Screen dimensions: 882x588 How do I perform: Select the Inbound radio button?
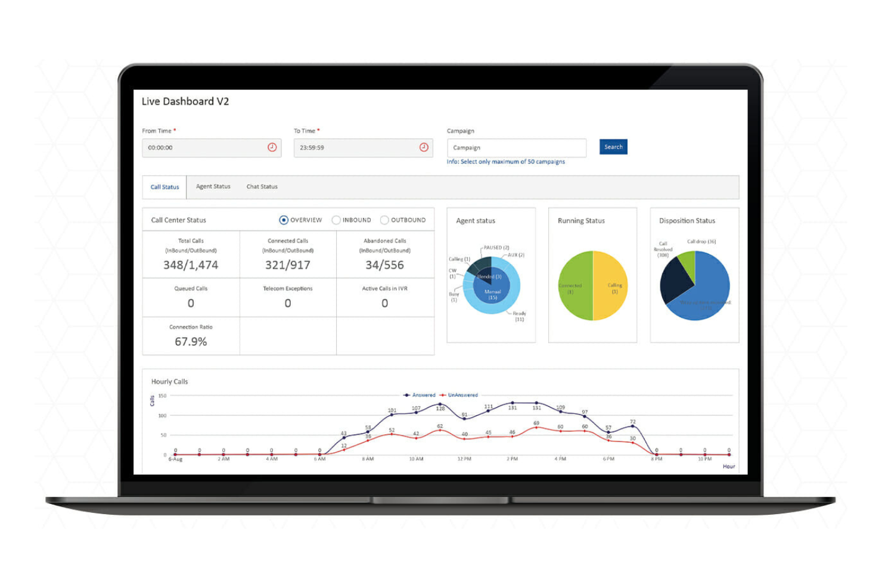point(336,220)
